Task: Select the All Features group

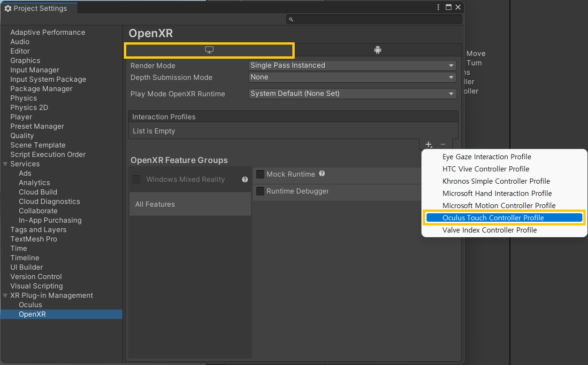Action: click(x=190, y=204)
